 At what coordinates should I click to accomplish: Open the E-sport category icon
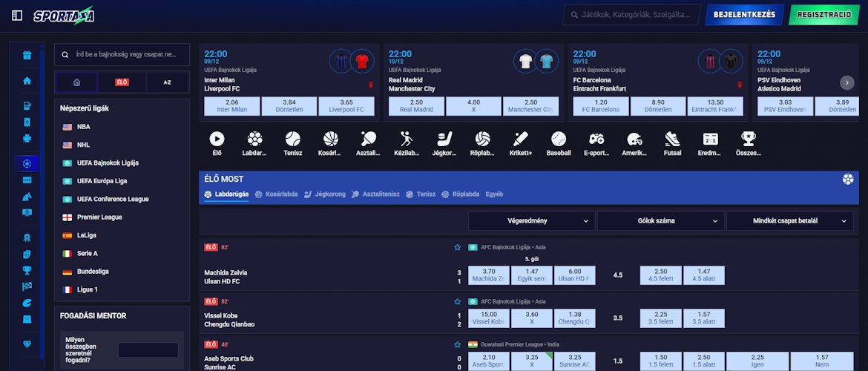click(596, 139)
